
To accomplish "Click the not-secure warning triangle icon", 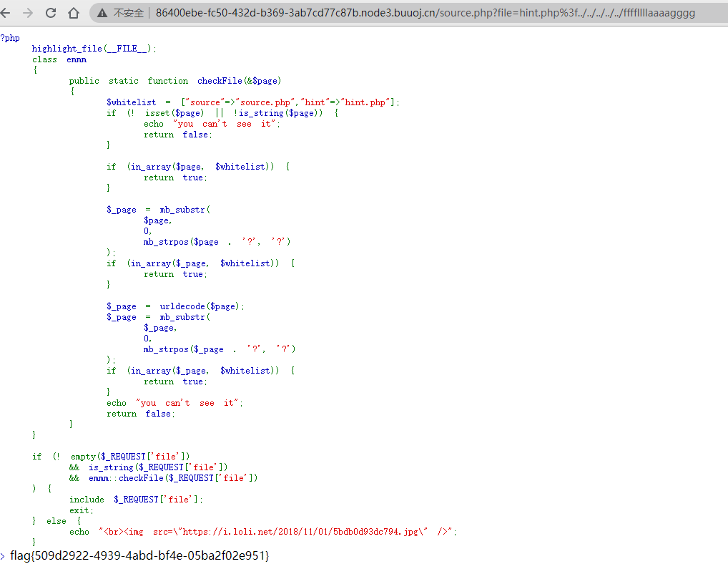I will tap(102, 13).
